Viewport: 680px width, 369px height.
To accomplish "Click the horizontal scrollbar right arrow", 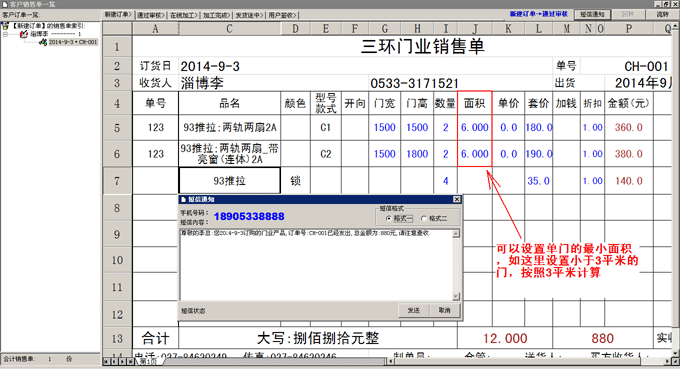I will 668,361.
